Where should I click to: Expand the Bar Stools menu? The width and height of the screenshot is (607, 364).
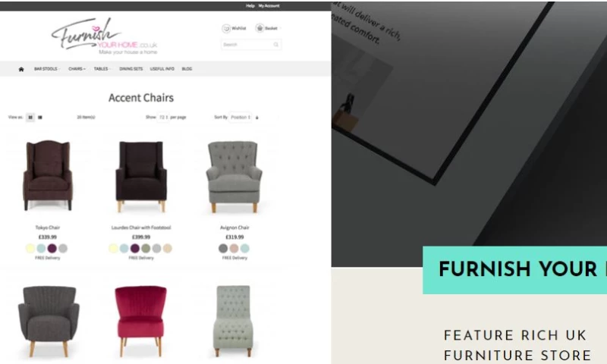point(47,69)
